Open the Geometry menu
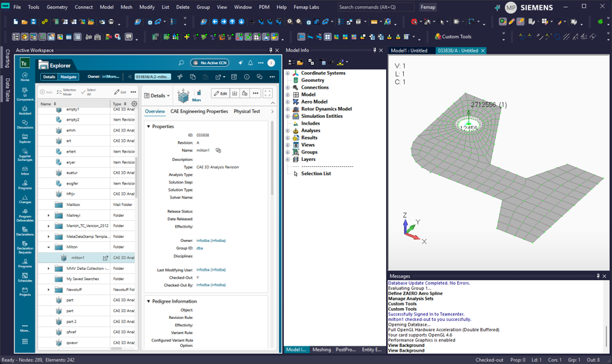The image size is (612, 364). point(57,7)
